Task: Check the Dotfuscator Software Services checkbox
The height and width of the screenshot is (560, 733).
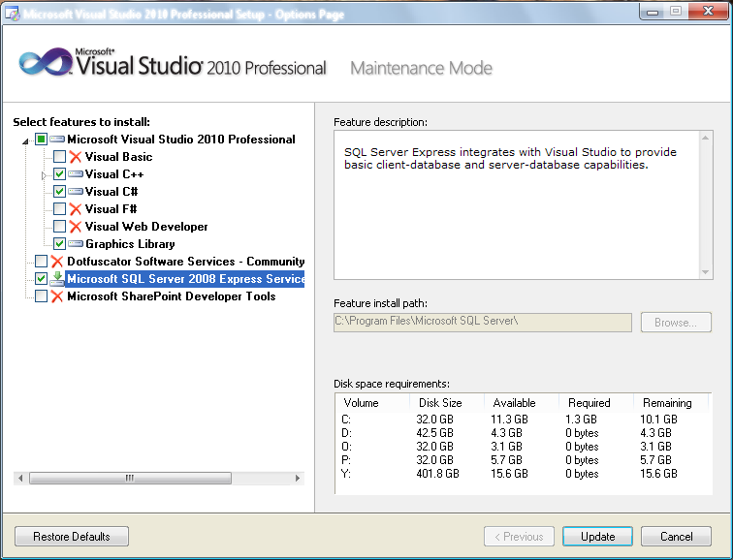Action: [x=41, y=261]
